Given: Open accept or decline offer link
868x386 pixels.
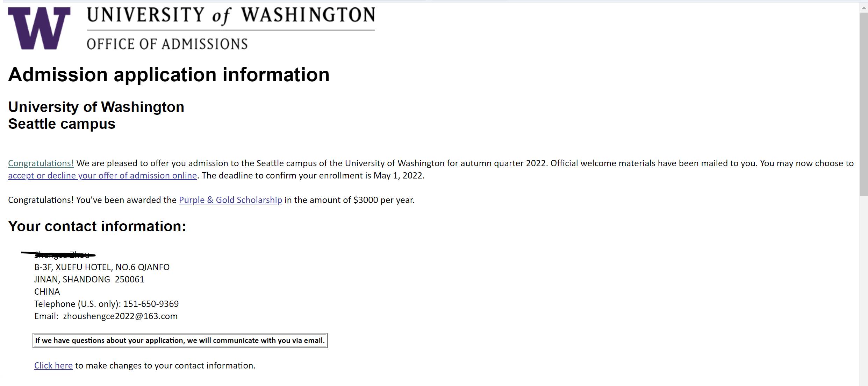Looking at the screenshot, I should click(102, 176).
